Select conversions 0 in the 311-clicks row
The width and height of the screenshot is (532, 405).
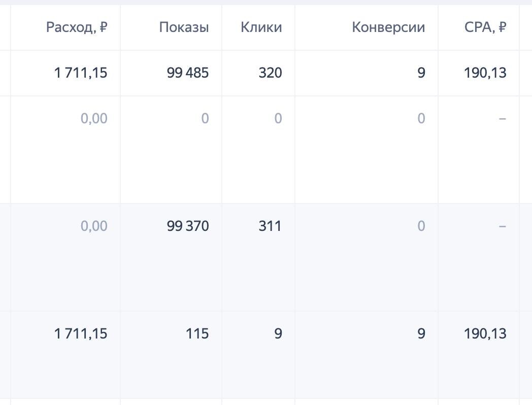[x=421, y=226]
